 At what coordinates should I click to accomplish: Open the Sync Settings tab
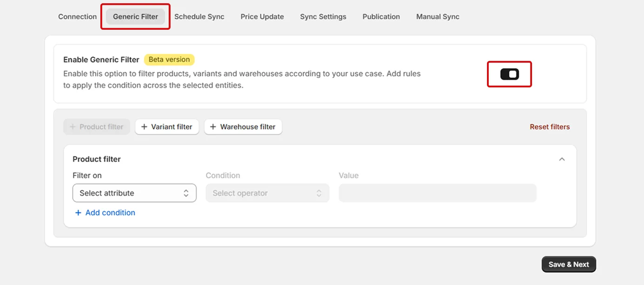pos(323,17)
